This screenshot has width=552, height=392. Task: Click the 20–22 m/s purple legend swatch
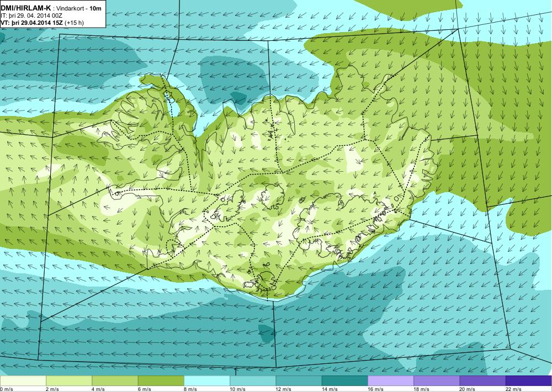(482, 381)
